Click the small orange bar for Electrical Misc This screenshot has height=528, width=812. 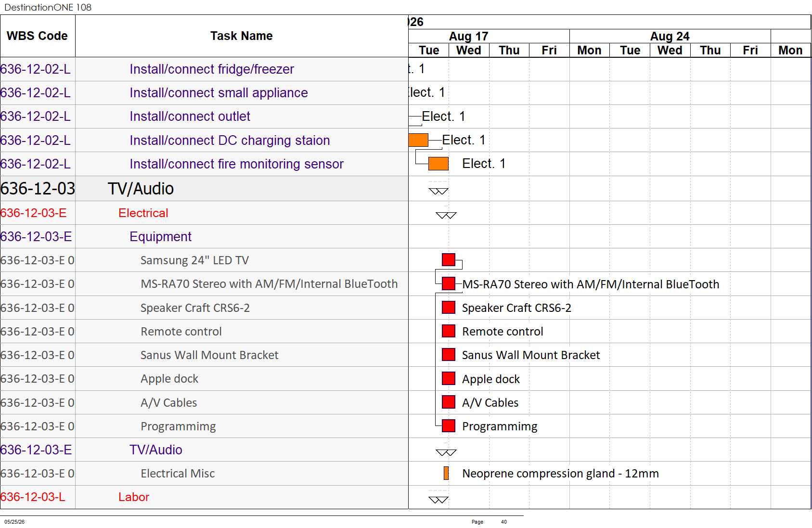coord(446,473)
